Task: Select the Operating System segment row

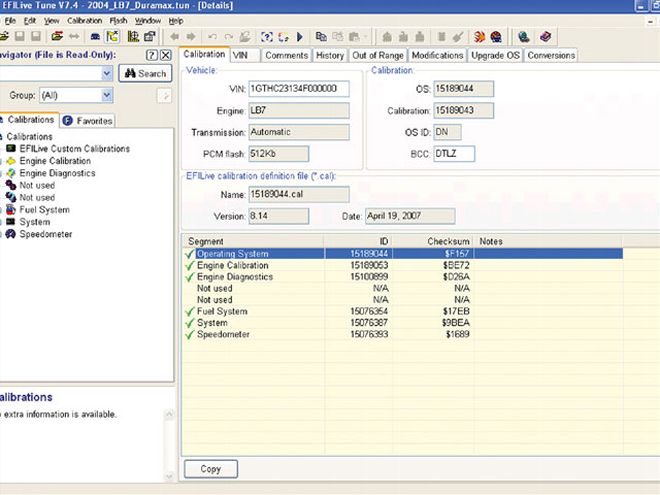Action: point(402,254)
